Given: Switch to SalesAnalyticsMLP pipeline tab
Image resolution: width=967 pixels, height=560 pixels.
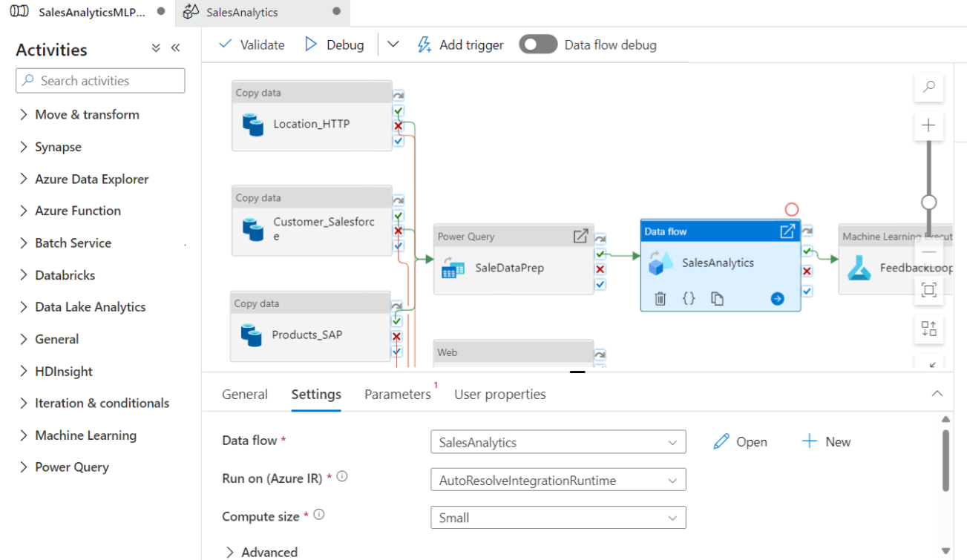Looking at the screenshot, I should tap(88, 13).
